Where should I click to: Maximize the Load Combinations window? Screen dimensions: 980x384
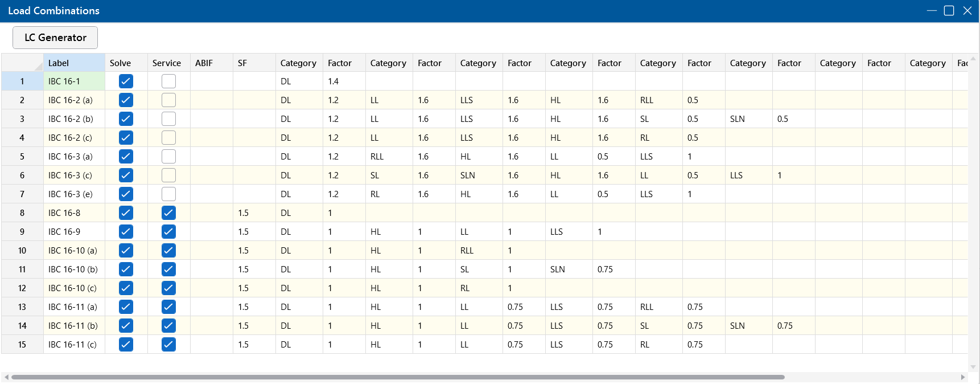click(x=949, y=11)
